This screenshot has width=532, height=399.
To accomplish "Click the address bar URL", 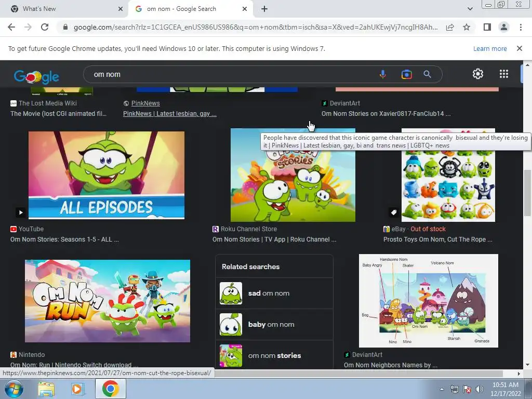I will click(256, 27).
